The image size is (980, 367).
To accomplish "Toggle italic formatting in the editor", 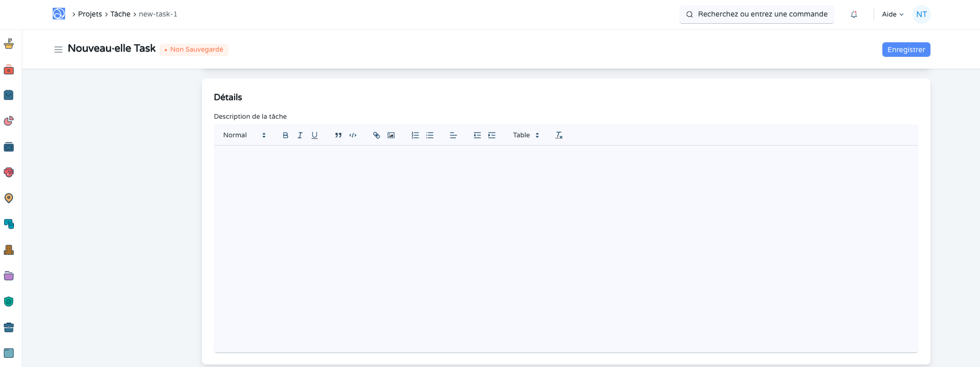I will tap(300, 135).
